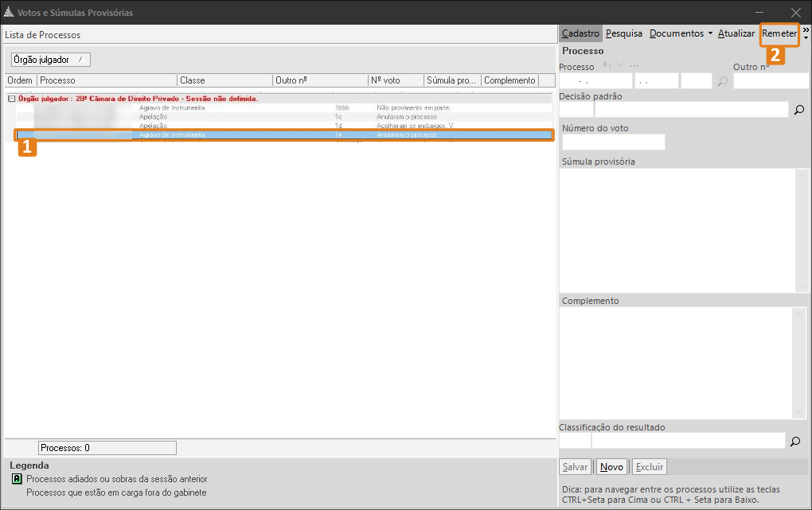Viewport: 812px width, 510px height.
Task: Click the Órgão julgador grouping chip
Action: [51, 60]
